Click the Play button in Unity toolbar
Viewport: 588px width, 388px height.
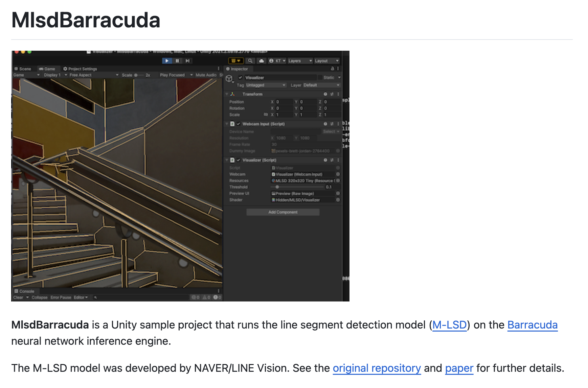click(x=167, y=61)
